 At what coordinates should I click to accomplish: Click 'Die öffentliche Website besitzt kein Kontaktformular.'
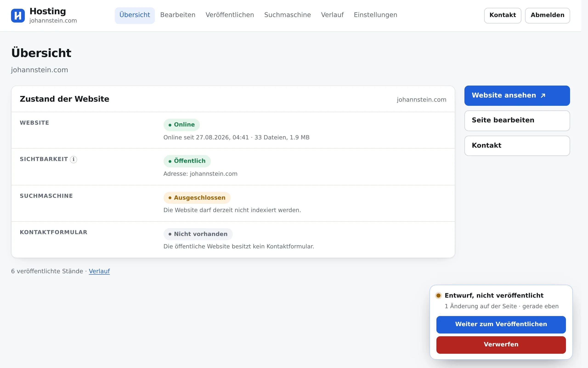[239, 246]
